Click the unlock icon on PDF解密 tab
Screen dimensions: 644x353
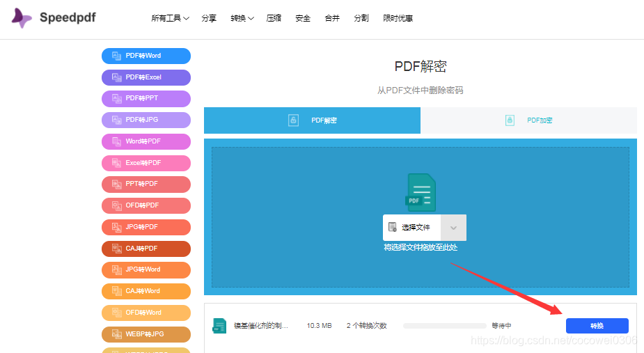(x=293, y=120)
